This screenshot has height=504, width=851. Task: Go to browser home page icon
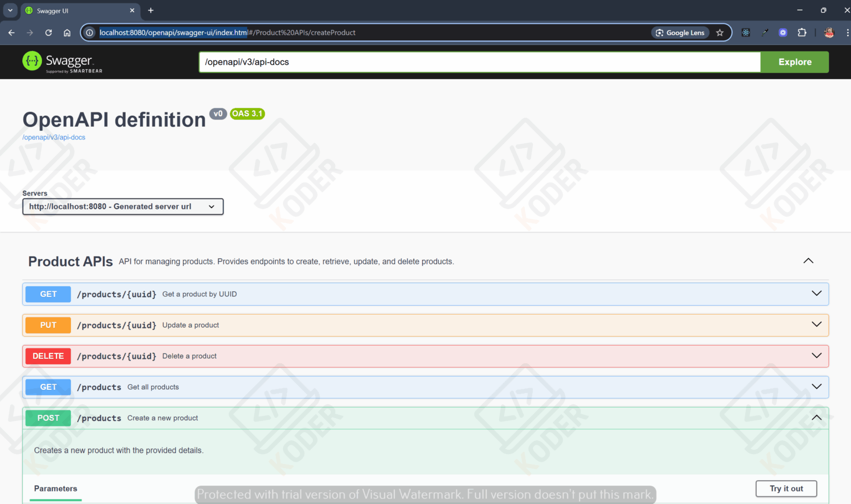(x=67, y=33)
